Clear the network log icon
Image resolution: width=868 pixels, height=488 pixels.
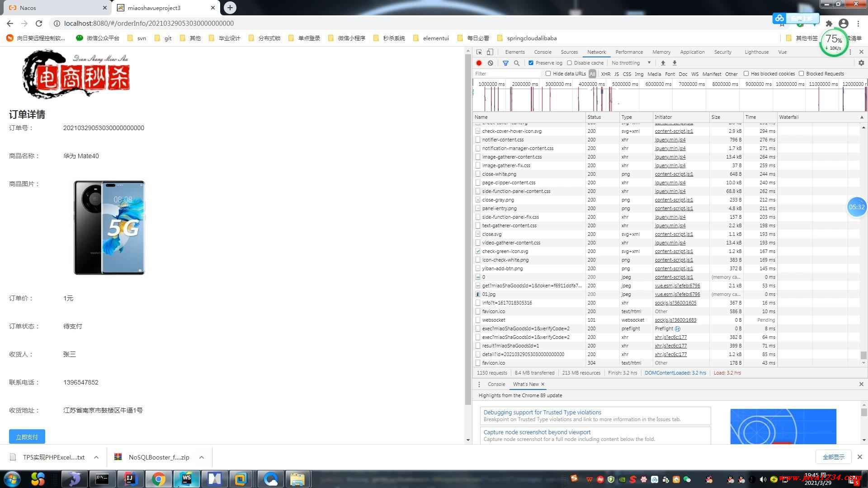click(490, 63)
